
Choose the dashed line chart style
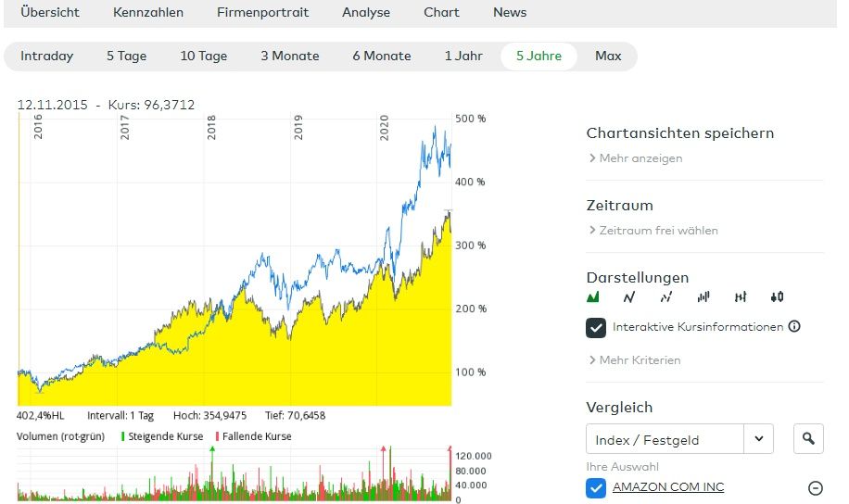(x=665, y=297)
